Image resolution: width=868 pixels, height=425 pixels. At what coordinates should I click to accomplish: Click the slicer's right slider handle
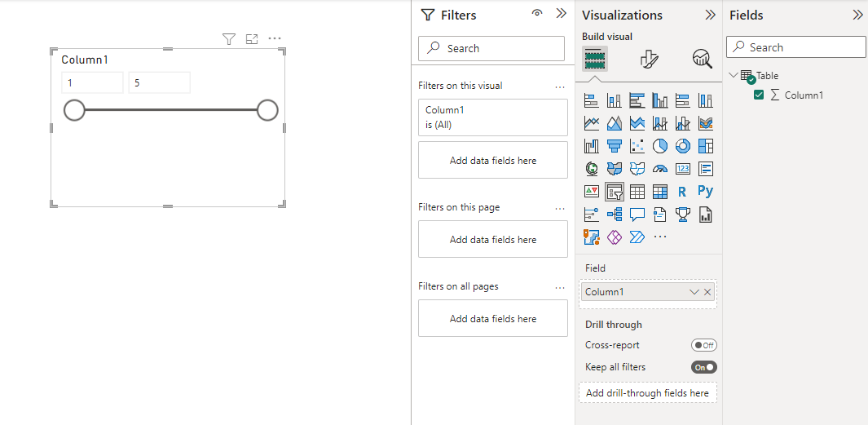tap(267, 110)
